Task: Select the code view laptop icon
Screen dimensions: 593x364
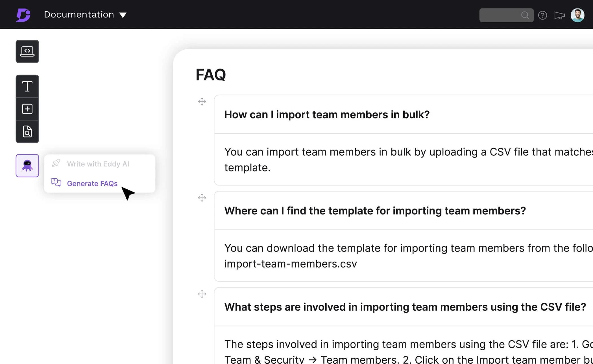Action: 27,51
